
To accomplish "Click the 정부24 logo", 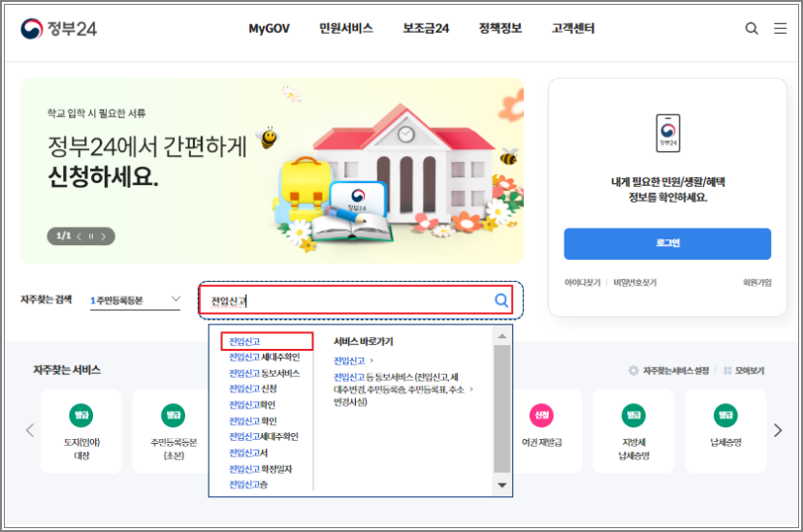I will (x=58, y=29).
